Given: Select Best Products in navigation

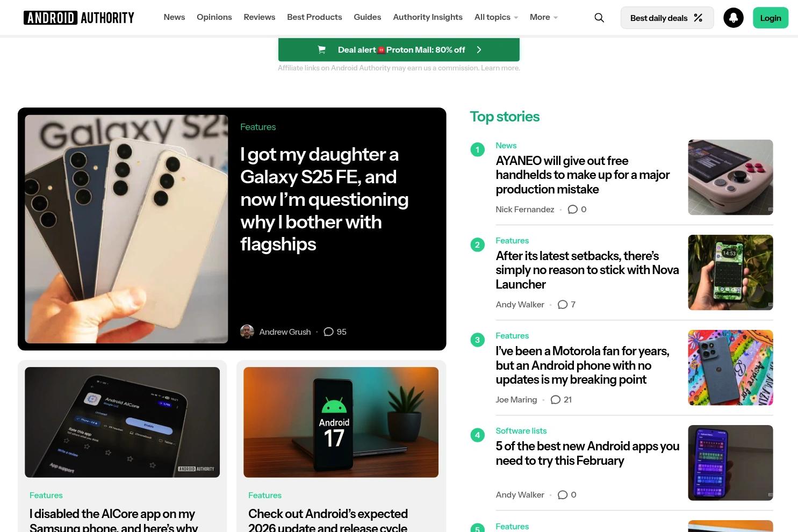Looking at the screenshot, I should [x=314, y=17].
